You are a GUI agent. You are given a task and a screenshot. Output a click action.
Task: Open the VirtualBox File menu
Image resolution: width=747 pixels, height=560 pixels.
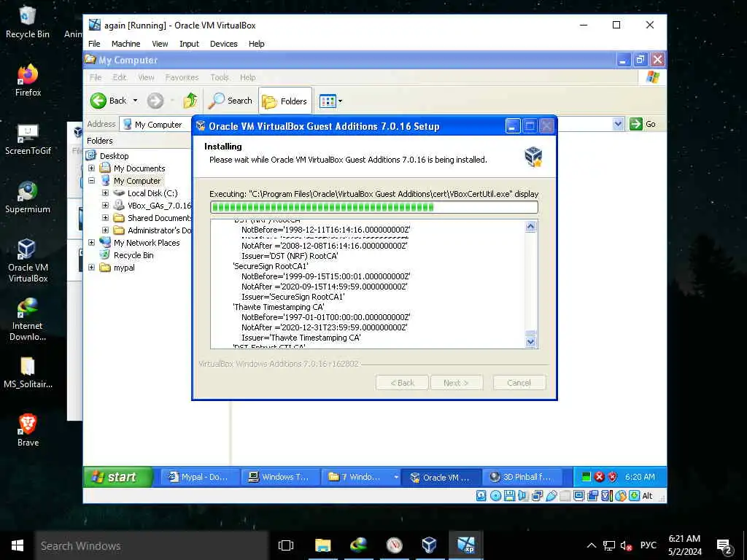(x=94, y=44)
